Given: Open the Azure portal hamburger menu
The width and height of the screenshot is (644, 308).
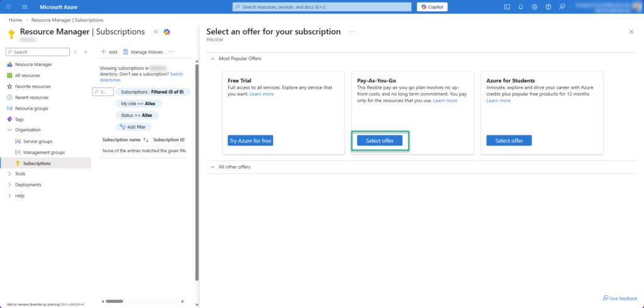Looking at the screenshot, I should 25,7.
